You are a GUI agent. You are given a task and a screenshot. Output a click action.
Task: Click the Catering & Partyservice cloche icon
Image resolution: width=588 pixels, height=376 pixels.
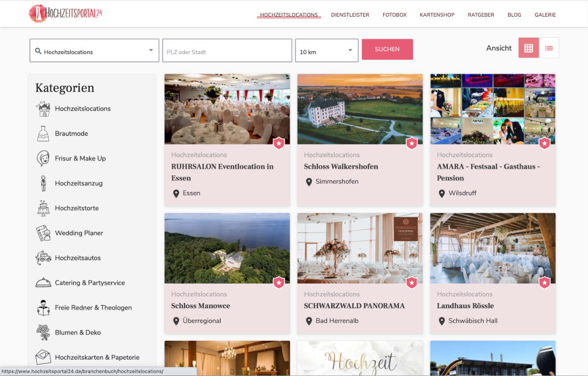[x=43, y=283]
